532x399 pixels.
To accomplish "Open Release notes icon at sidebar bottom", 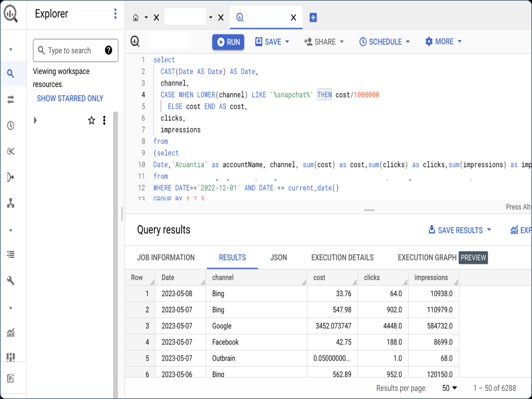I will 11,378.
